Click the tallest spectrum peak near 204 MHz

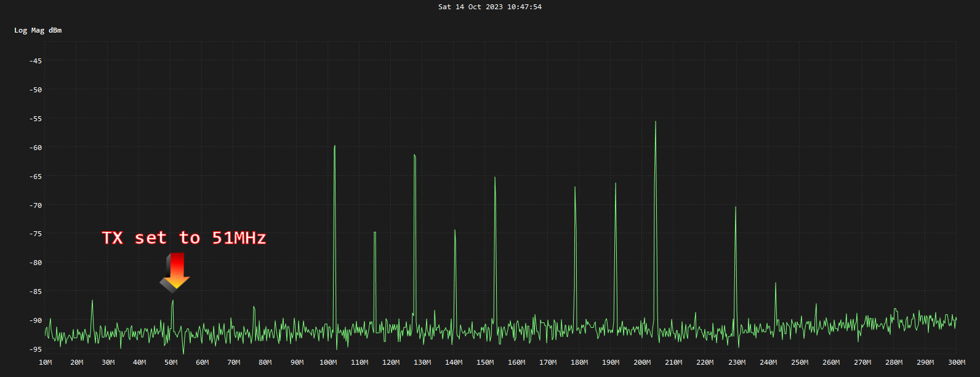(656, 122)
